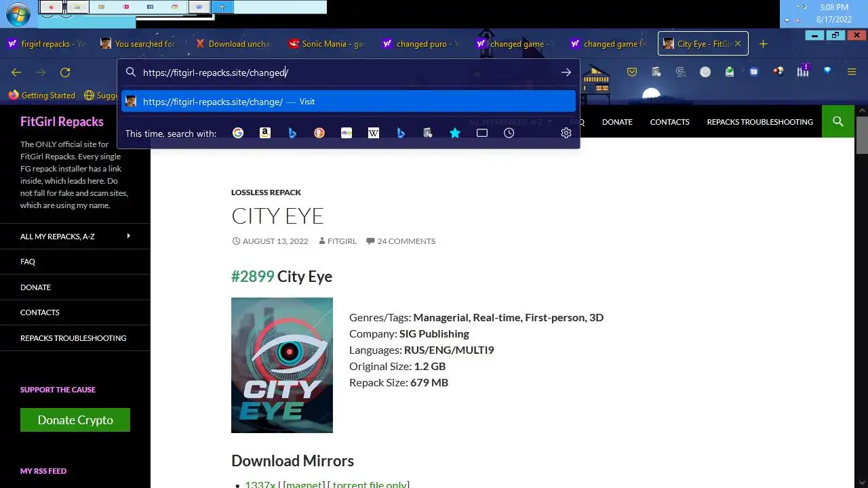
Task: Reload the current page
Action: (x=65, y=72)
